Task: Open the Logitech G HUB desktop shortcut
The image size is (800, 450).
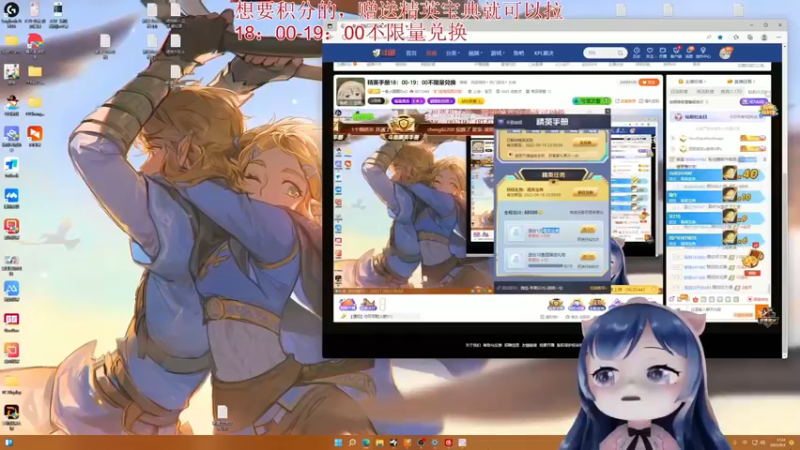Action: click(11, 14)
